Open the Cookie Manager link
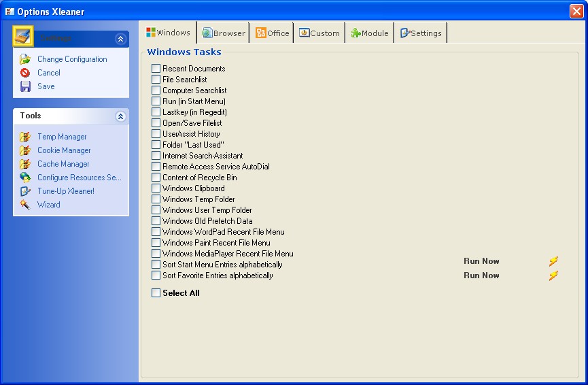 coord(64,150)
